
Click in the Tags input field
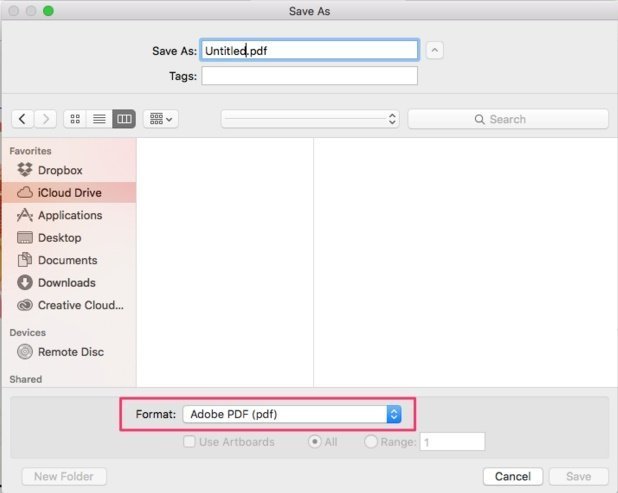(x=309, y=76)
